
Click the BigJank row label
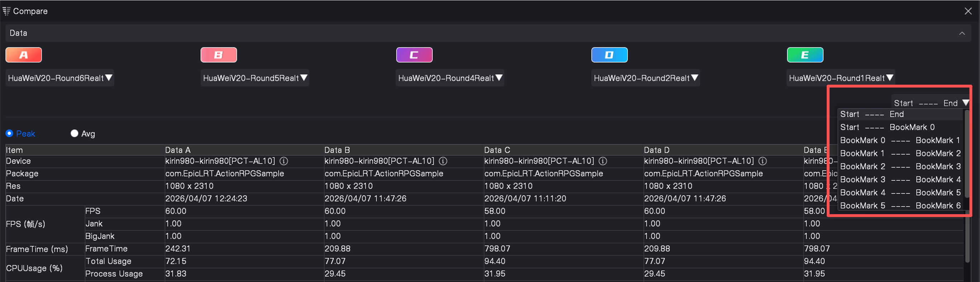pyautogui.click(x=100, y=236)
